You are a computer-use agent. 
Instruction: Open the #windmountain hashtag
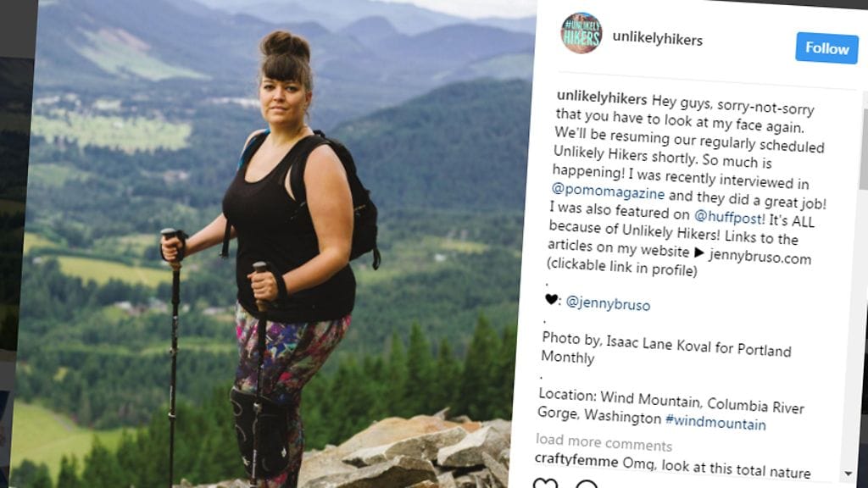[715, 423]
